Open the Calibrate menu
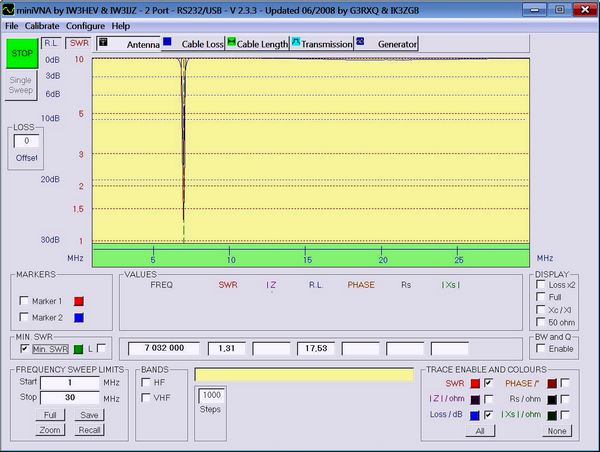This screenshot has width=600, height=452. (x=41, y=25)
